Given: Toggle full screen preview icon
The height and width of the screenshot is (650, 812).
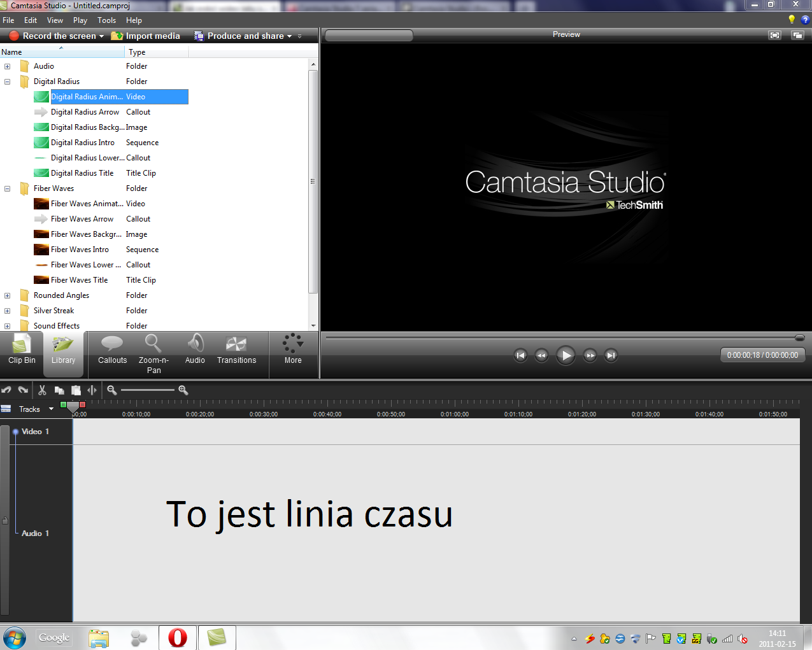Looking at the screenshot, I should (774, 35).
